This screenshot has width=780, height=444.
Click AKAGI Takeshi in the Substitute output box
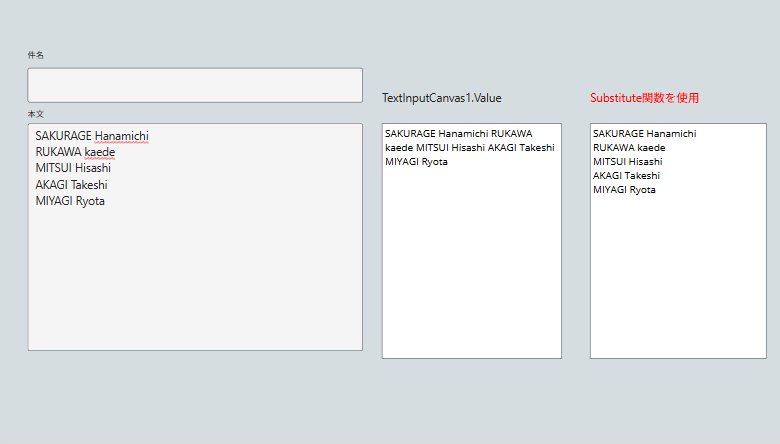coord(626,176)
